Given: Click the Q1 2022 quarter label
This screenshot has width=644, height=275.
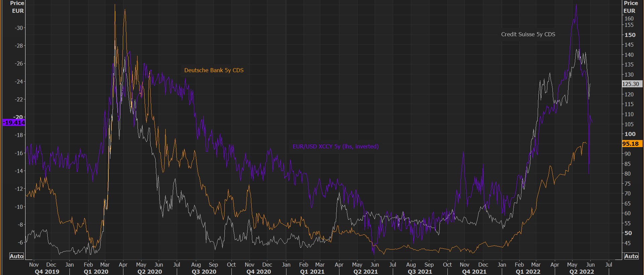Looking at the screenshot, I should (x=528, y=271).
